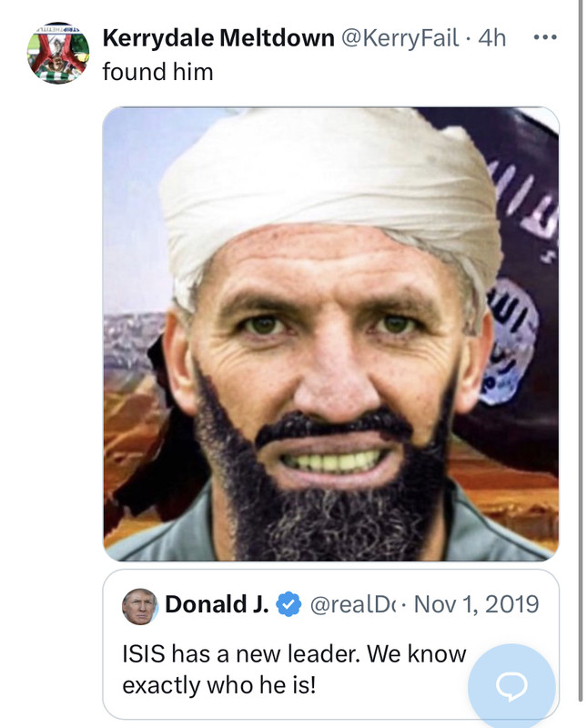Click the Nov 1, 2019 date
The image size is (587, 728).
(476, 604)
